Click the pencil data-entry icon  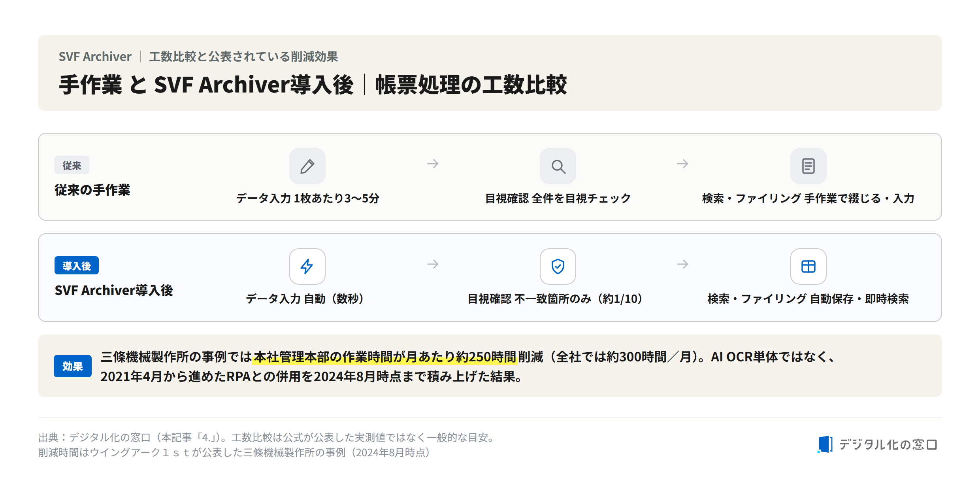(x=307, y=166)
